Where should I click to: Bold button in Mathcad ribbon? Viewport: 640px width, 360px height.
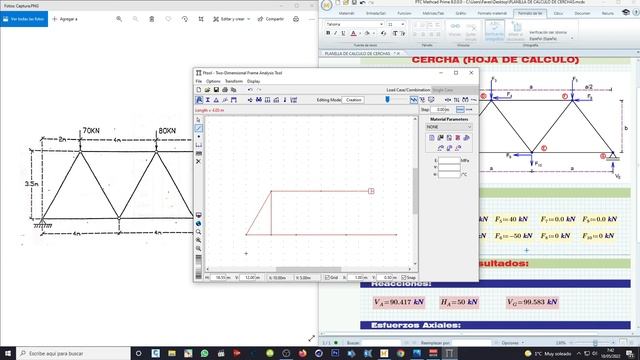328,33
